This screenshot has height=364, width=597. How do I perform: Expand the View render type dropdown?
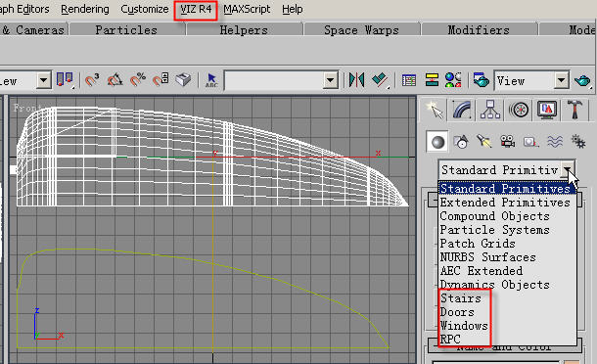pyautogui.click(x=561, y=80)
